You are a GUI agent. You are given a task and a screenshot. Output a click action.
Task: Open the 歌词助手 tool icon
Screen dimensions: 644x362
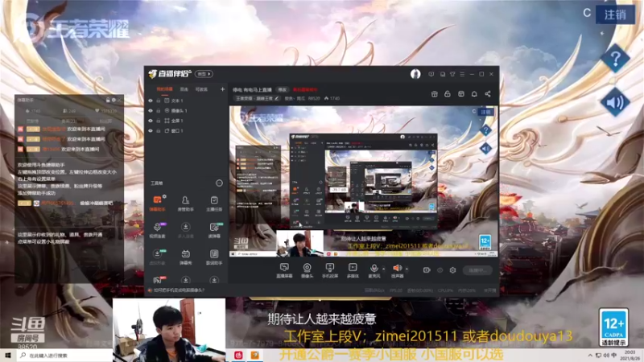pyautogui.click(x=214, y=257)
